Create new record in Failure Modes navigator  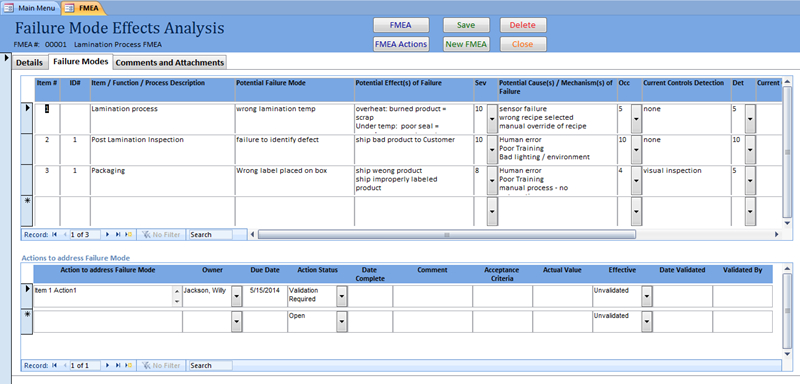pos(129,235)
